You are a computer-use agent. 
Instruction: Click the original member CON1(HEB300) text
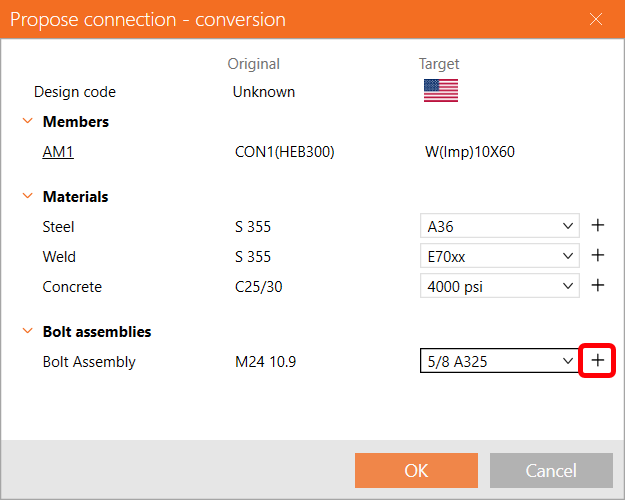coord(283,152)
